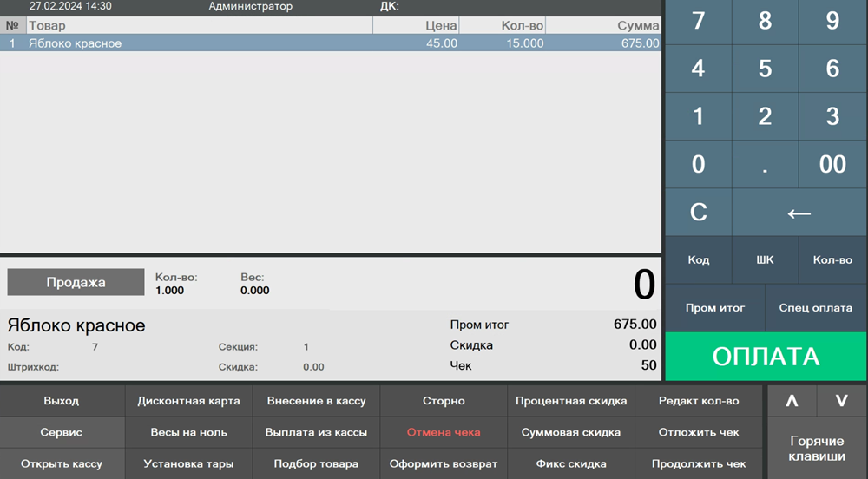This screenshot has width=868, height=479.
Task: Open Спец оплата payment options
Action: tap(816, 307)
